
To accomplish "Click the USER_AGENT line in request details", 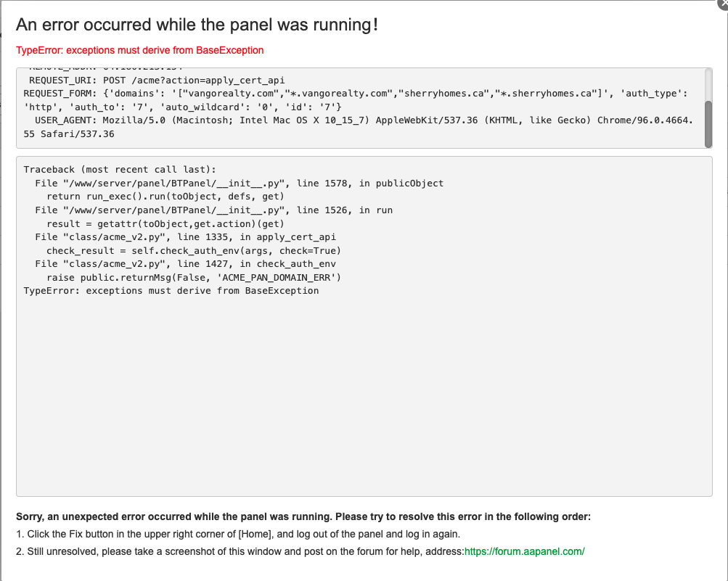I will [x=363, y=120].
